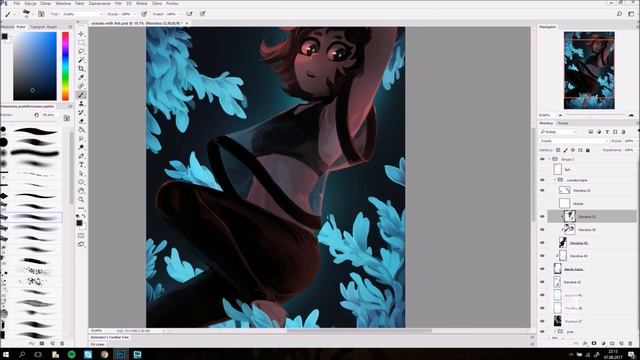Click the Navigator preview thumbnail

click(x=589, y=70)
